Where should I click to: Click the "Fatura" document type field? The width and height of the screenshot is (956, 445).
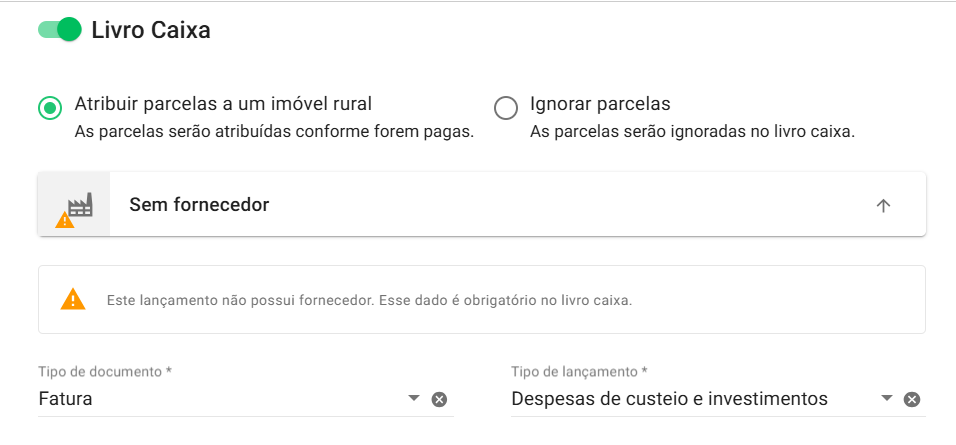200,399
